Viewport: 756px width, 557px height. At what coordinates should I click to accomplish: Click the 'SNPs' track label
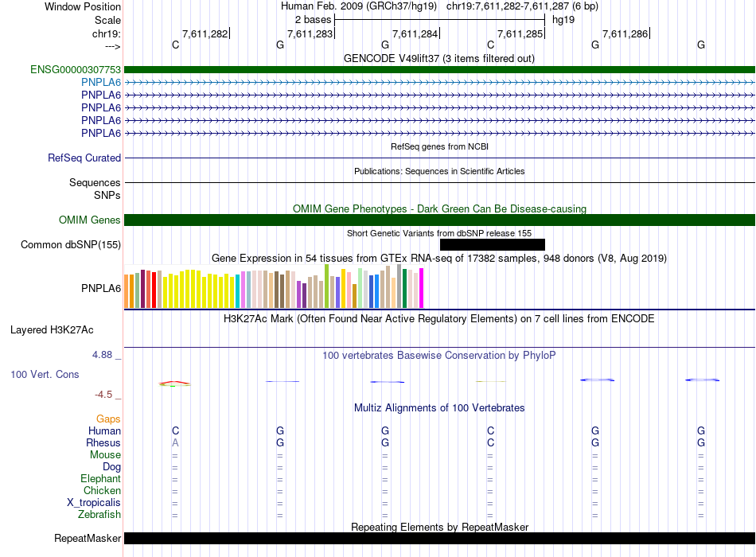107,195
